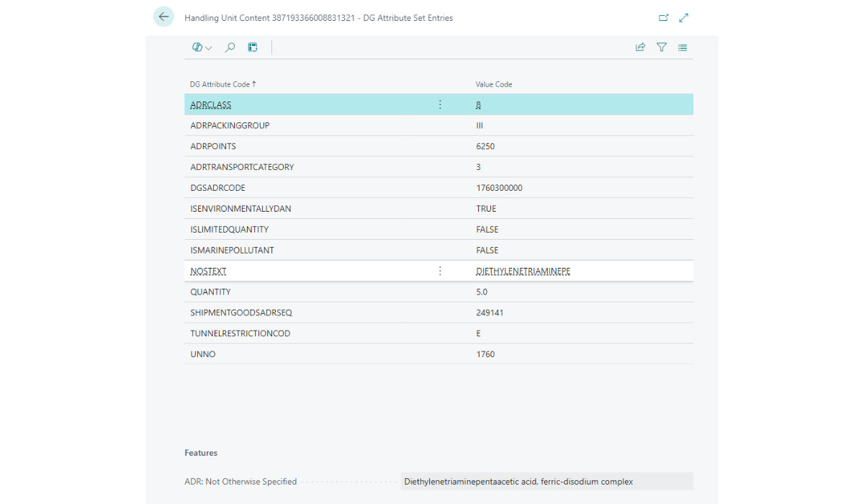
Task: Select the ISMARINEPOLLUTANT row
Action: pos(438,251)
